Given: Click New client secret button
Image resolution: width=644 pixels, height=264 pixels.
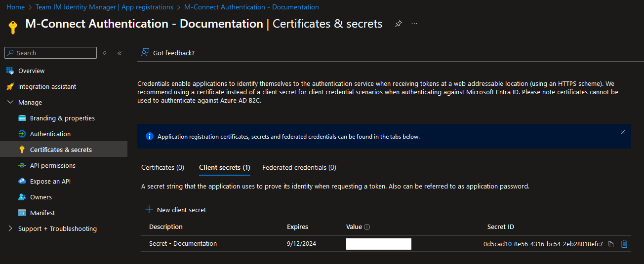Looking at the screenshot, I should point(176,210).
